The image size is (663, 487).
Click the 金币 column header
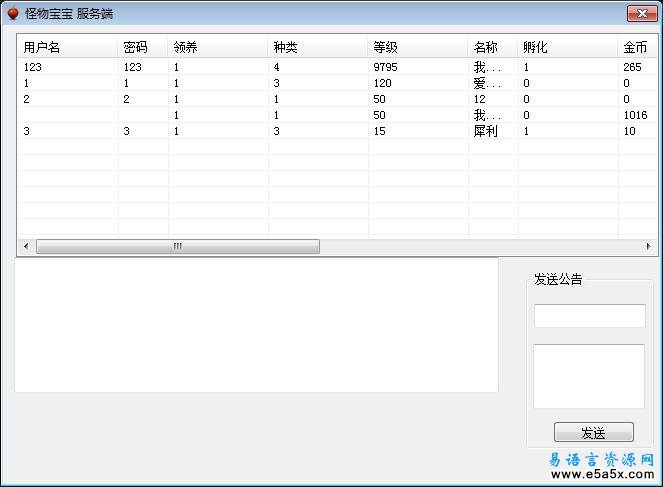634,47
